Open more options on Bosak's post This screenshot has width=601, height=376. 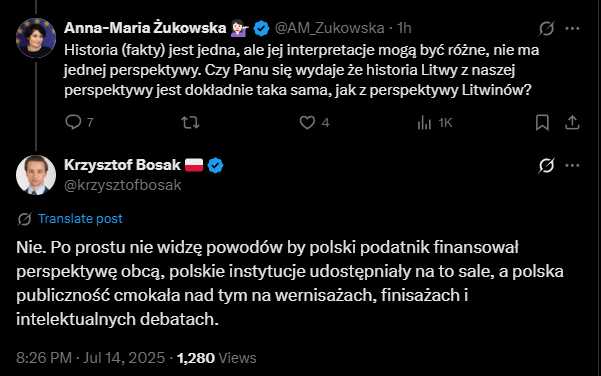(x=572, y=166)
